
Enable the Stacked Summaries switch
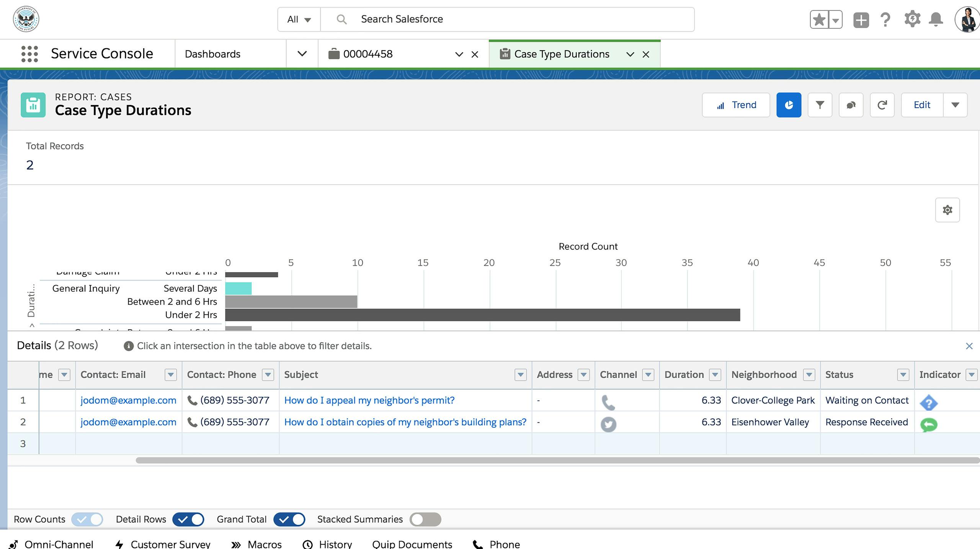425,520
